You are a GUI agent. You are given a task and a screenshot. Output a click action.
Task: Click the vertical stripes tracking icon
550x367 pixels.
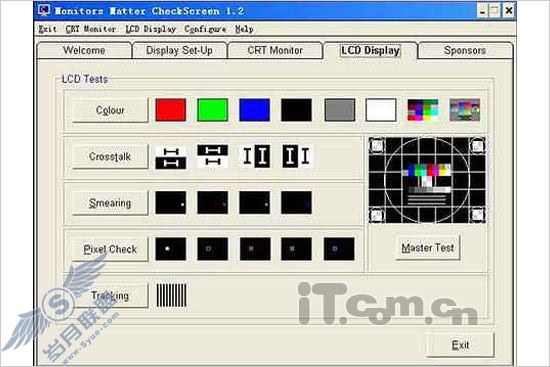pyautogui.click(x=171, y=295)
